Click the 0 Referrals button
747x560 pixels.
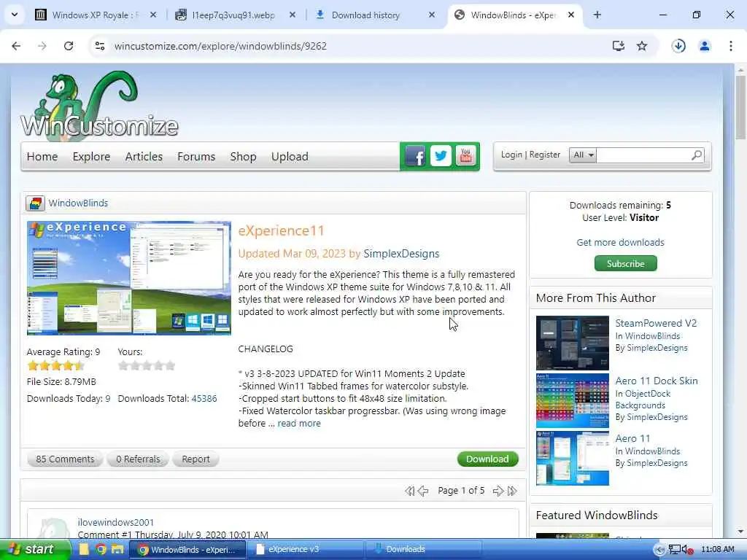138,459
